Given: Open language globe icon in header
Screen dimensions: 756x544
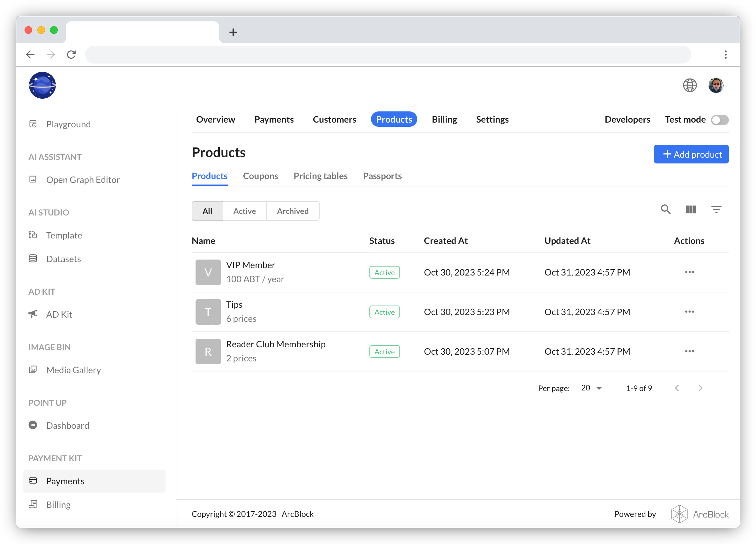Looking at the screenshot, I should click(690, 85).
